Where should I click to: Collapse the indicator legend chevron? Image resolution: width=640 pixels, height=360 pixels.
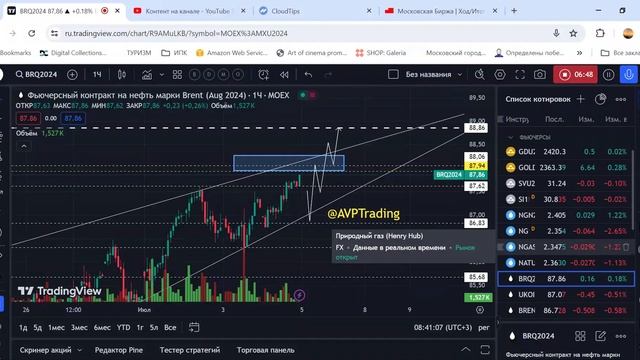pos(24,146)
